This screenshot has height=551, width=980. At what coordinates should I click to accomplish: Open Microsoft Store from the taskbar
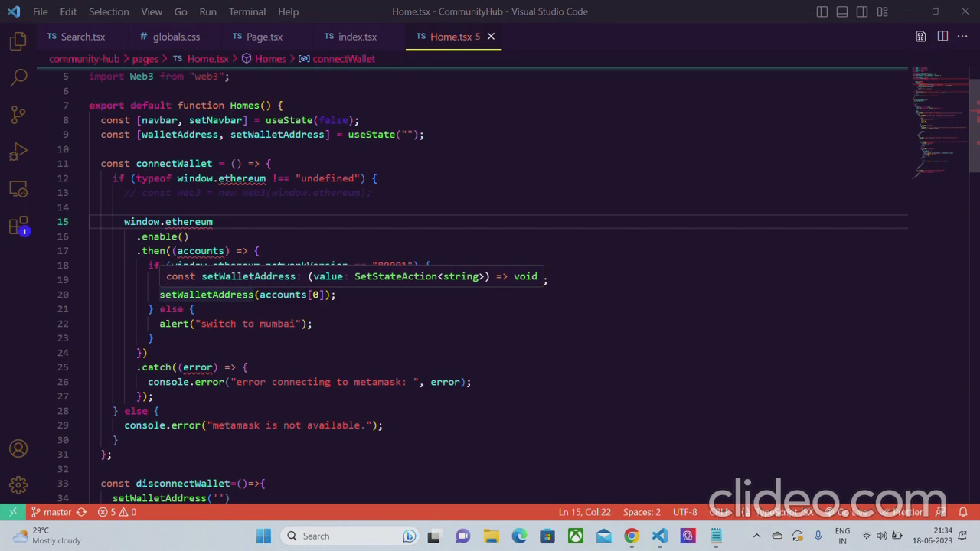(x=547, y=536)
